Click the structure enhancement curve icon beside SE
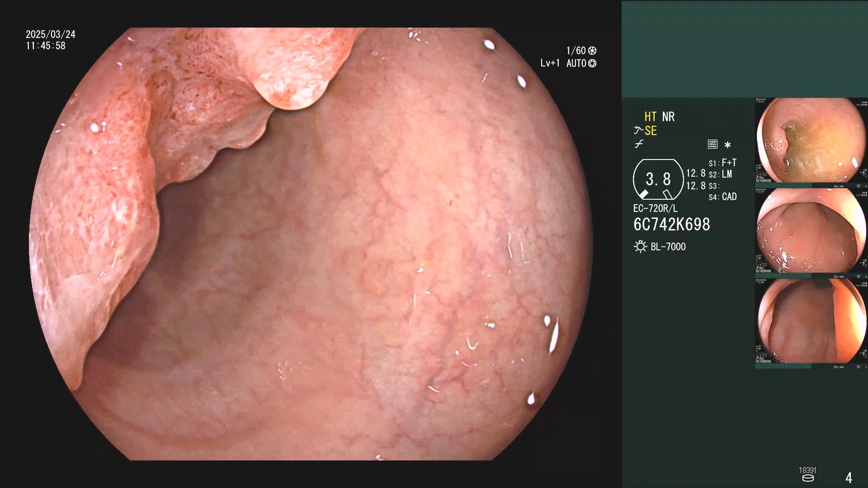 638,131
